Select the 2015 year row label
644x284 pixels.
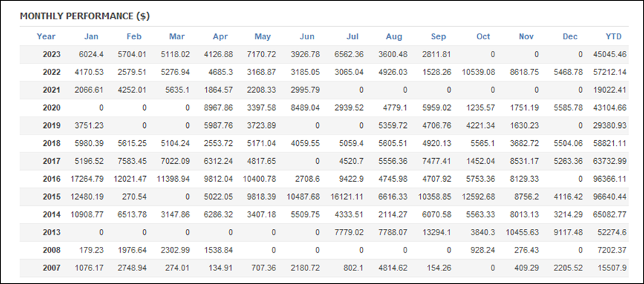coord(52,197)
